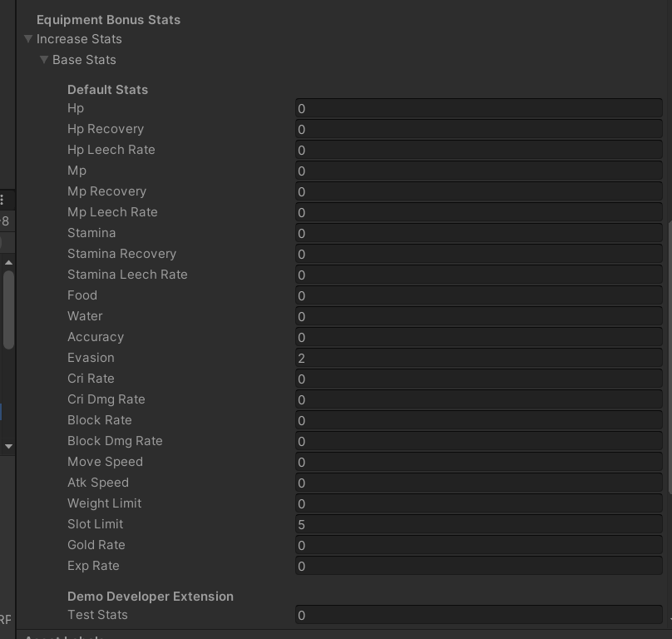Select the Evasion field showing 2
The image size is (672, 639).
click(x=478, y=358)
